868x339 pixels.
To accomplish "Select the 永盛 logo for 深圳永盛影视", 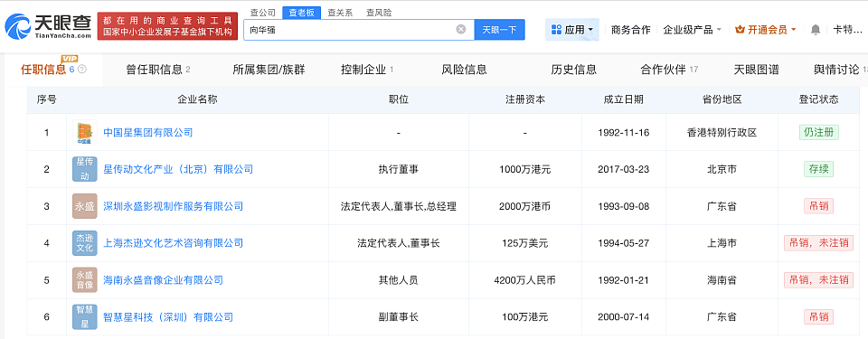I will 85,206.
